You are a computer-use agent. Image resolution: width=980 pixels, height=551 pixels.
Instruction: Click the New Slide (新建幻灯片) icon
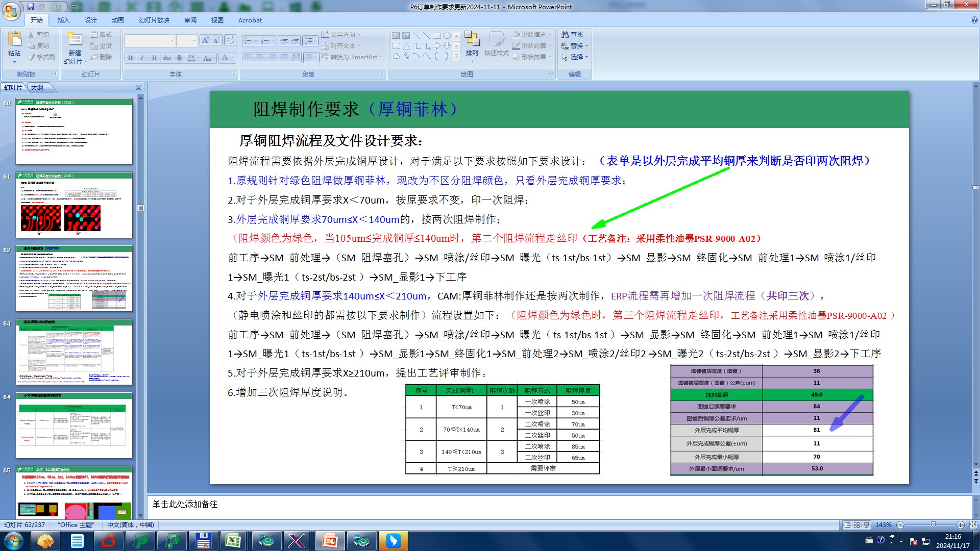75,40
